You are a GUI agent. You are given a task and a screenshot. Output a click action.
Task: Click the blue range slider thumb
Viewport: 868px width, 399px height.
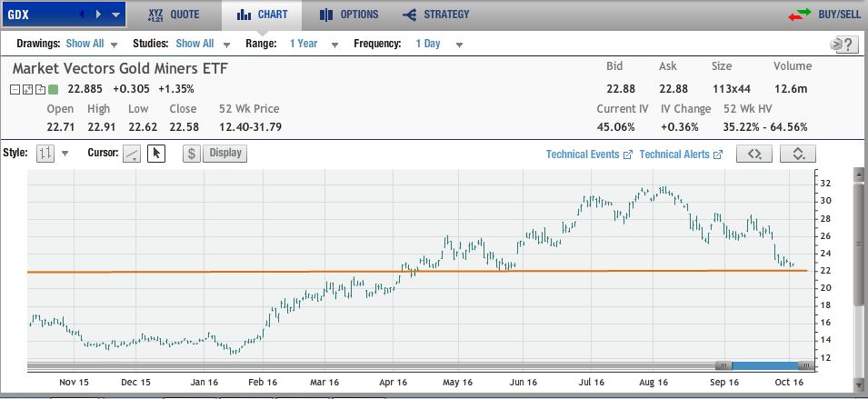[765, 365]
